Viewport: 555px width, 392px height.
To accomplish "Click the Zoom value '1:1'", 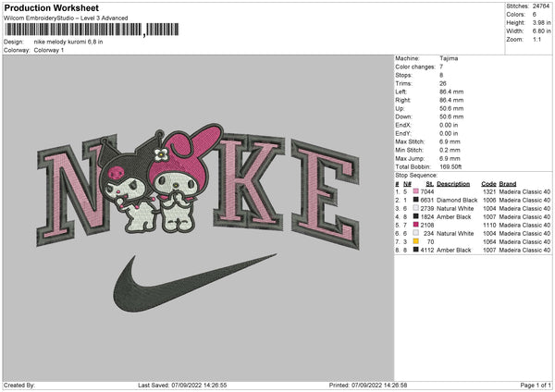I will [x=536, y=40].
